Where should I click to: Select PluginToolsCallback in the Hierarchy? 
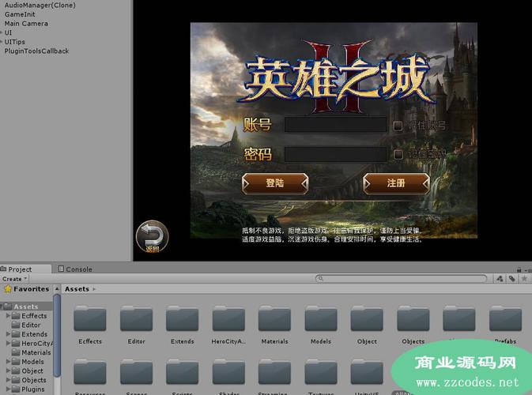click(36, 51)
